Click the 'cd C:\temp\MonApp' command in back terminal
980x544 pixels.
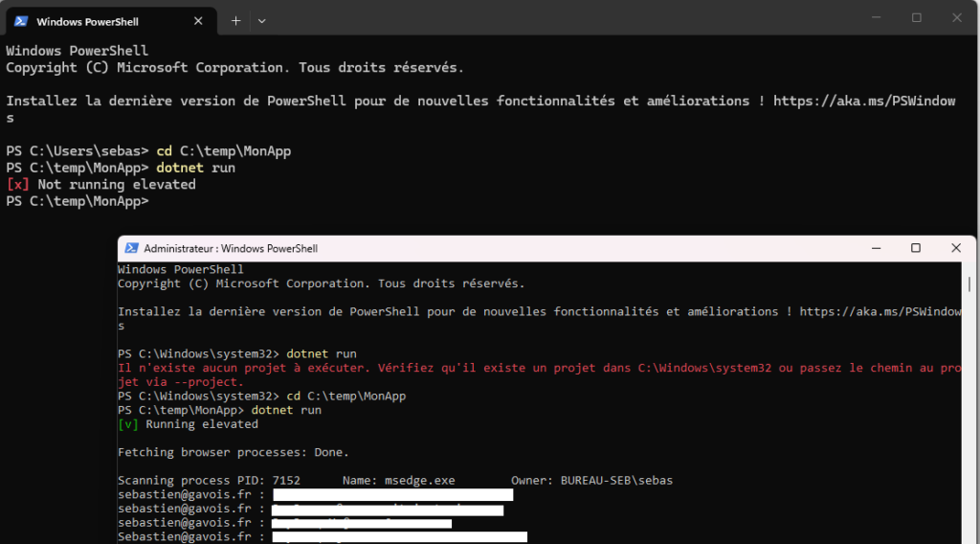click(x=224, y=151)
